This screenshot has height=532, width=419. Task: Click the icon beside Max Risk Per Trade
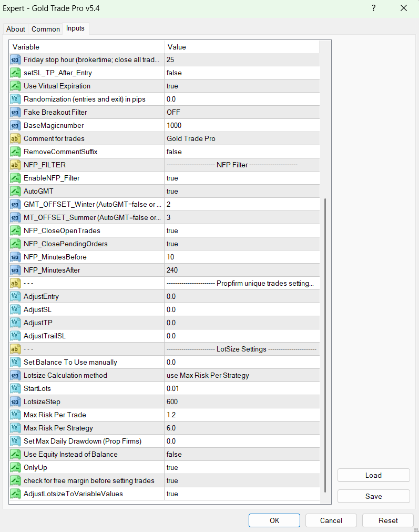pyautogui.click(x=15, y=415)
